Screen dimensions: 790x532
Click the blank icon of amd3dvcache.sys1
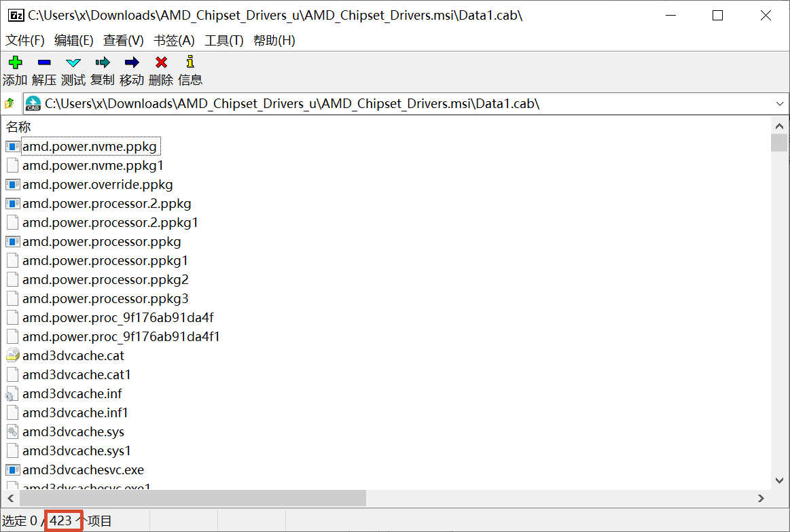(13, 451)
